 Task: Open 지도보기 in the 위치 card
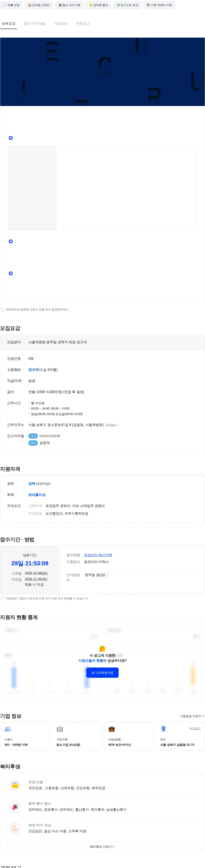195,728
